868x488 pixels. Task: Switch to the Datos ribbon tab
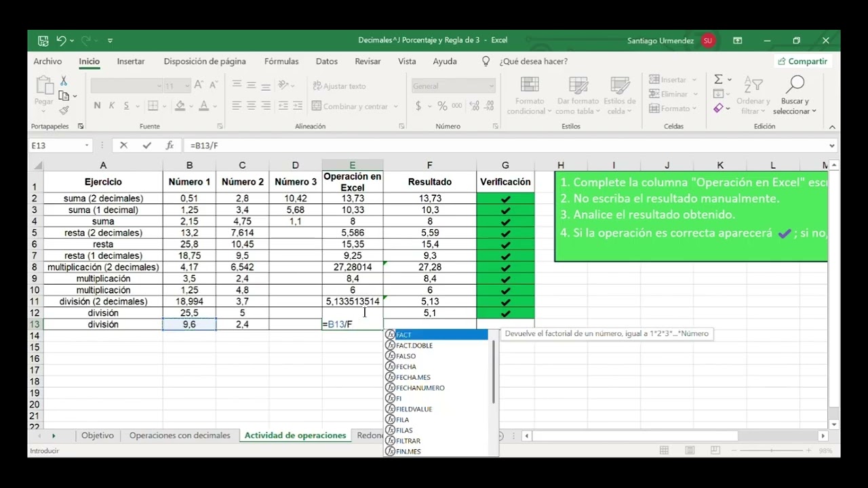(x=327, y=61)
